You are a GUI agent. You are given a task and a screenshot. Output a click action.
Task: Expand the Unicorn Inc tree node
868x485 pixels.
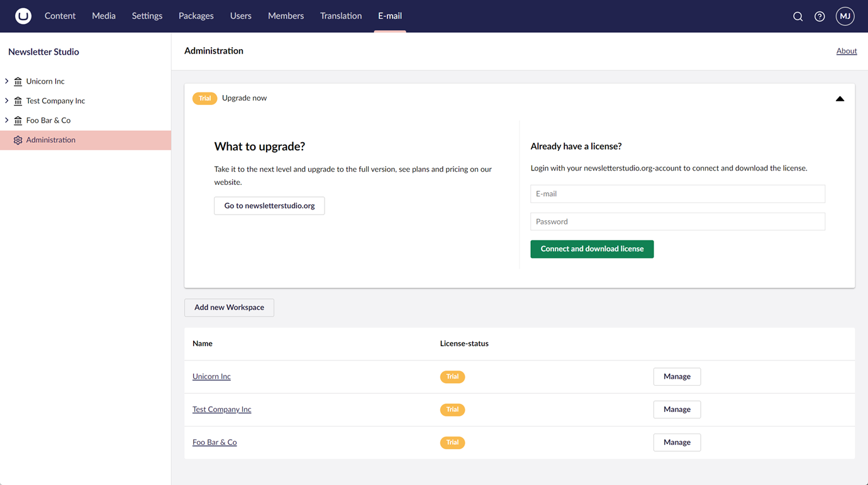[7, 81]
